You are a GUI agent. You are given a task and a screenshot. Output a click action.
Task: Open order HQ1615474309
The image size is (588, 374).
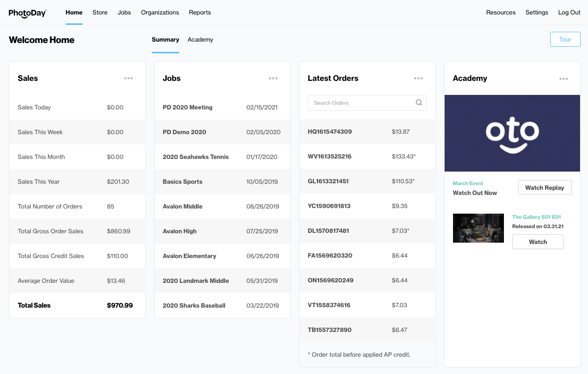(330, 131)
